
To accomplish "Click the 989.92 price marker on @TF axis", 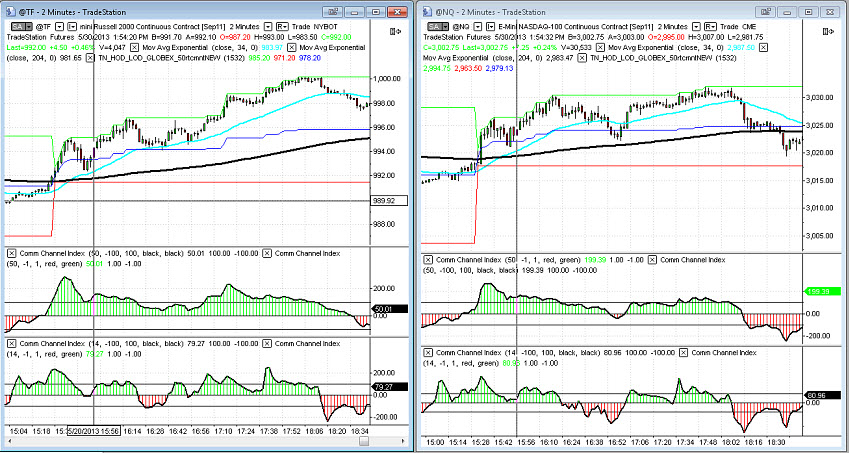I will [388, 201].
